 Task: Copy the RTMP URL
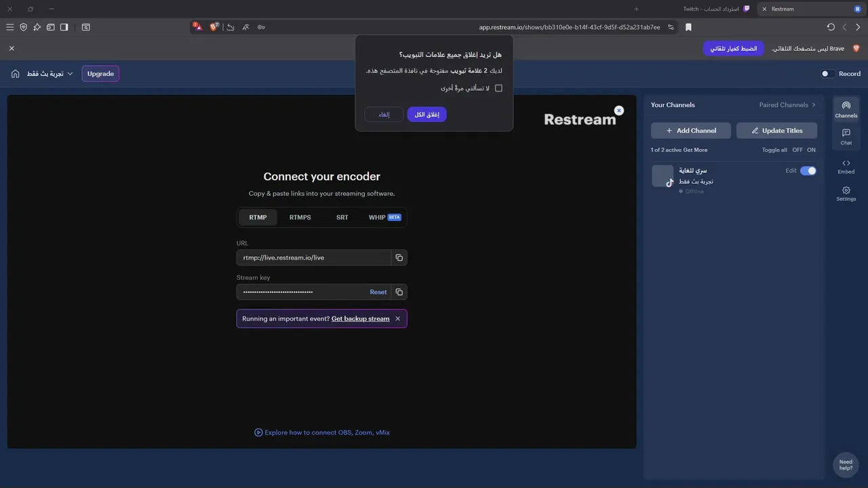click(x=399, y=258)
